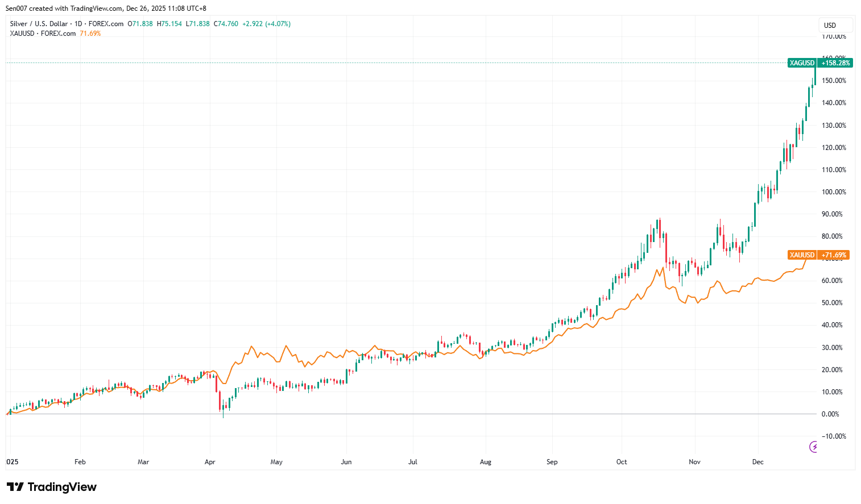Click the Feb label on the time axis
861x504 pixels.
(80, 462)
